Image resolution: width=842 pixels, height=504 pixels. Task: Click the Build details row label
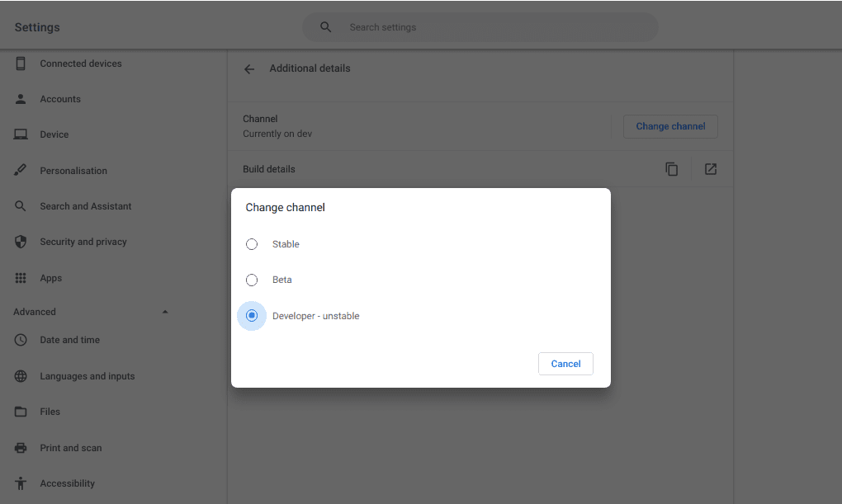(269, 169)
